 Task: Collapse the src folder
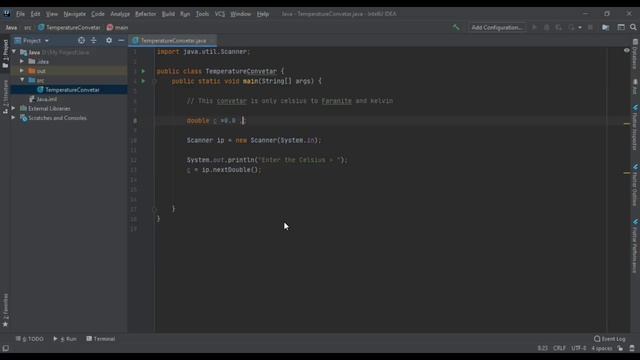coord(22,80)
